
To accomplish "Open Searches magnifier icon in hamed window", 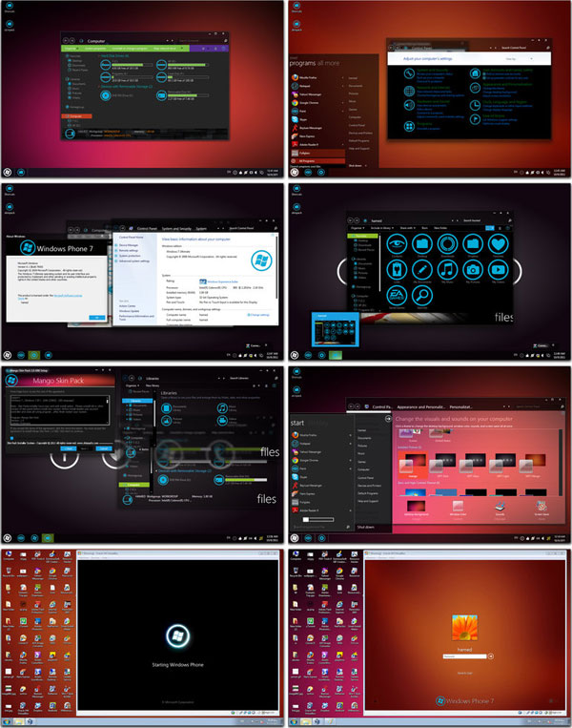I will pyautogui.click(x=421, y=295).
